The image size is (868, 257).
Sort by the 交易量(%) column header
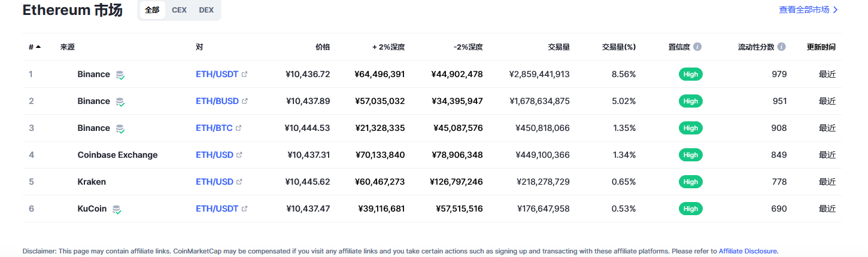618,47
